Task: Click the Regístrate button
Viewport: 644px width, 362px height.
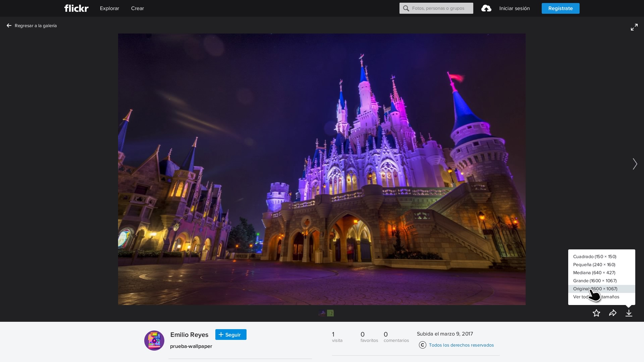Action: 560,8
